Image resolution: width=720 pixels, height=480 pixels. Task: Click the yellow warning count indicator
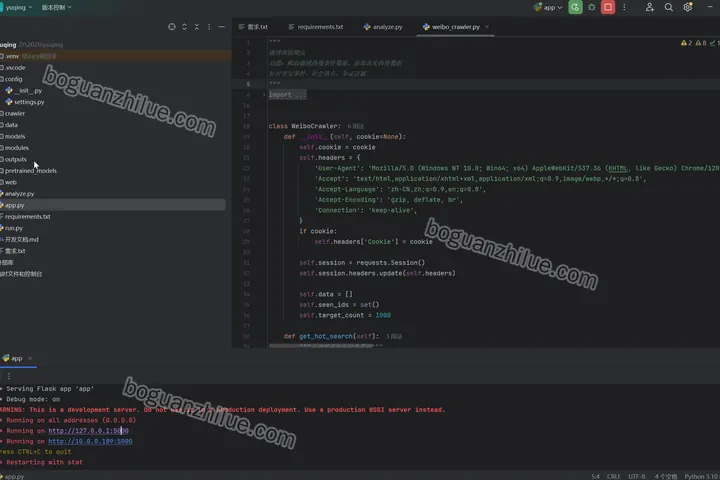tap(686, 43)
